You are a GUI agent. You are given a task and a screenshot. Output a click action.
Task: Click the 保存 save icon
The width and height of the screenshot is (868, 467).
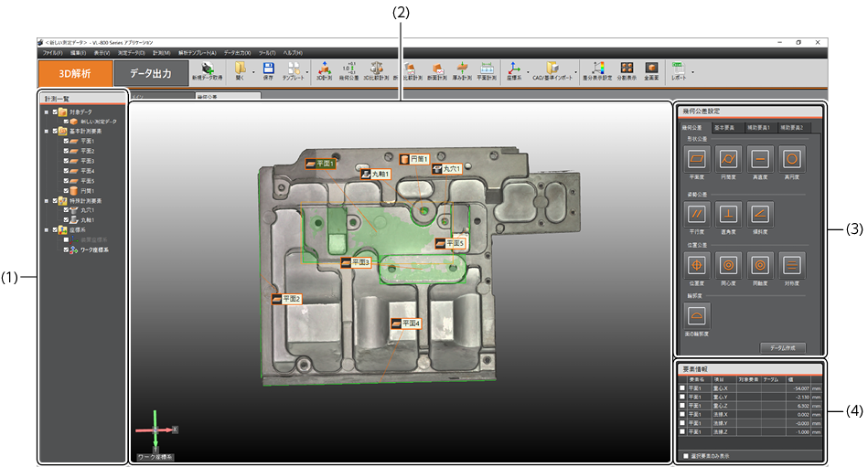268,69
